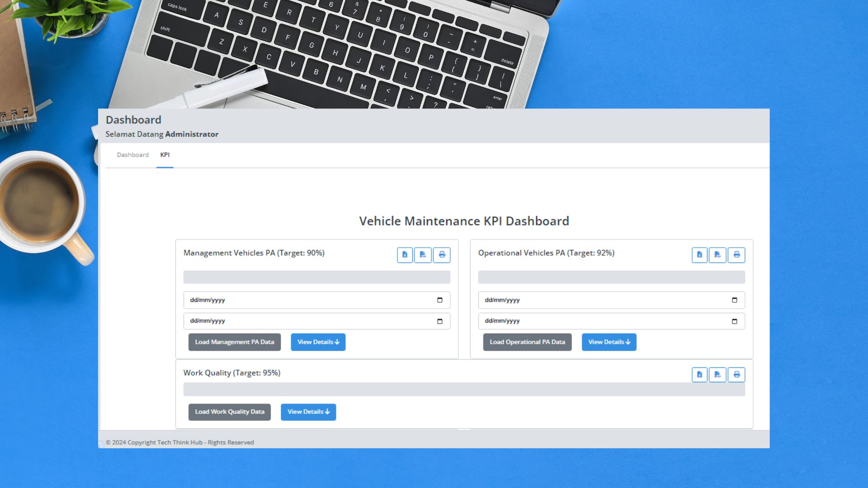Click Load Operational PA Data button
This screenshot has height=488, width=868.
click(x=527, y=342)
